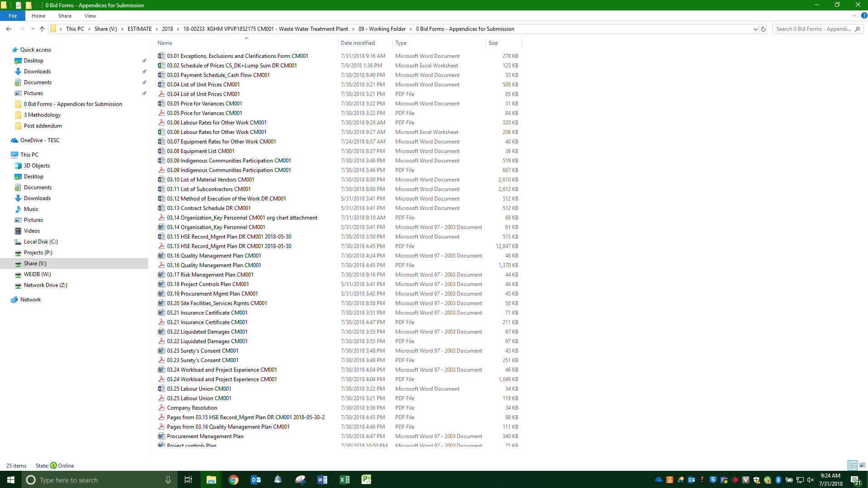Open Explorer Help question mark icon

pos(864,16)
